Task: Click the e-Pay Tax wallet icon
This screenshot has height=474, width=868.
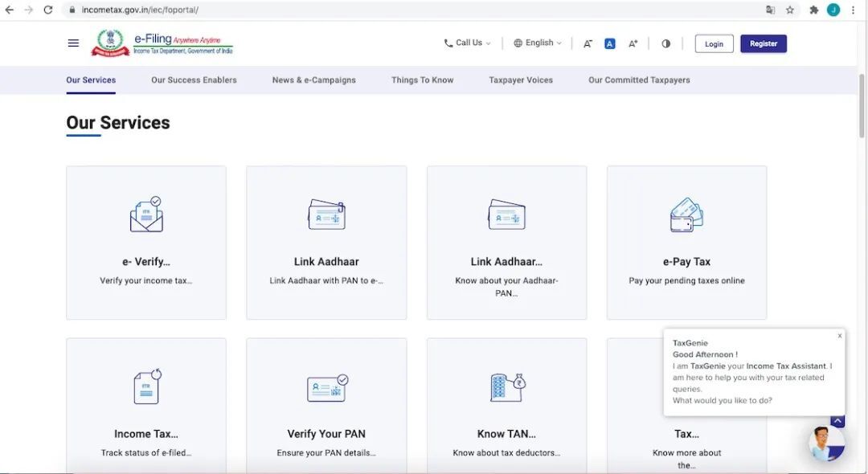Action: coord(686,215)
